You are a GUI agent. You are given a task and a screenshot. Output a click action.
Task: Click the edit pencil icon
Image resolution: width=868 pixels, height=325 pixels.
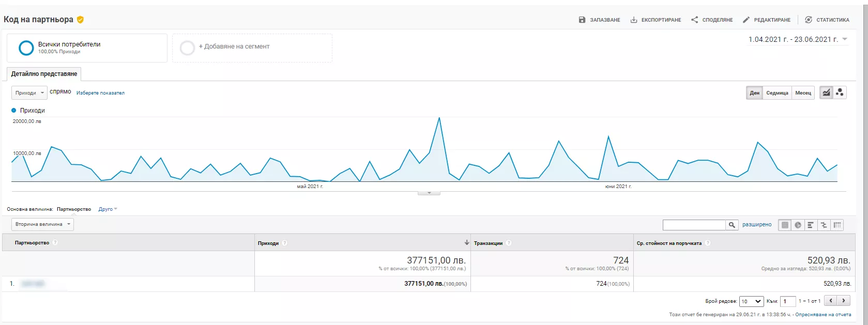click(x=746, y=20)
